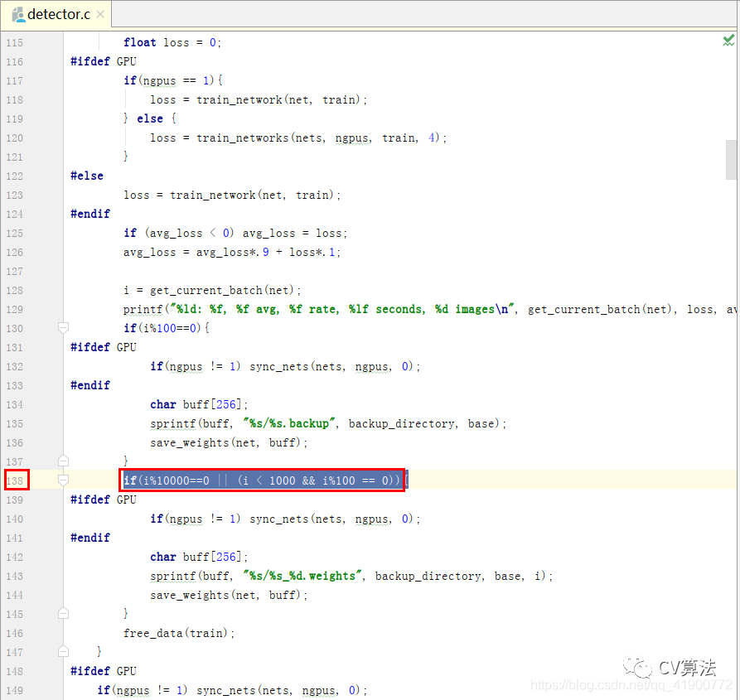This screenshot has height=700, width=740.
Task: Click the '%s/%s.backup' sprintf line
Action: point(328,423)
